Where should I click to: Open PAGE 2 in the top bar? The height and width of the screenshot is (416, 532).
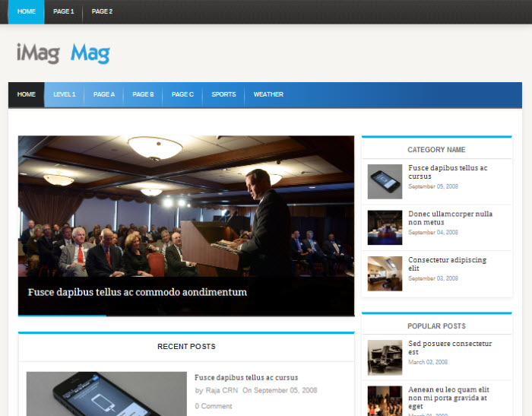coord(102,11)
